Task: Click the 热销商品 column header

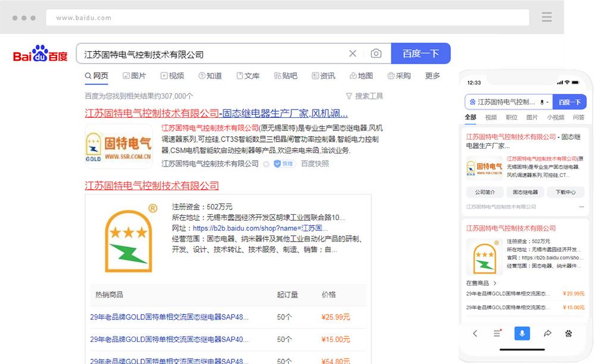Action: coord(109,294)
